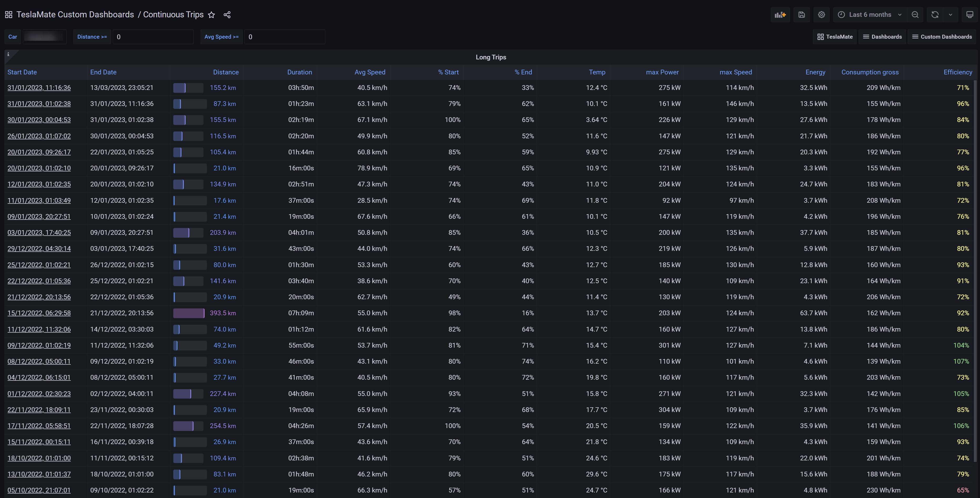Viewport: 980px width, 498px height.
Task: Open the Car variable dropdown
Action: click(44, 37)
